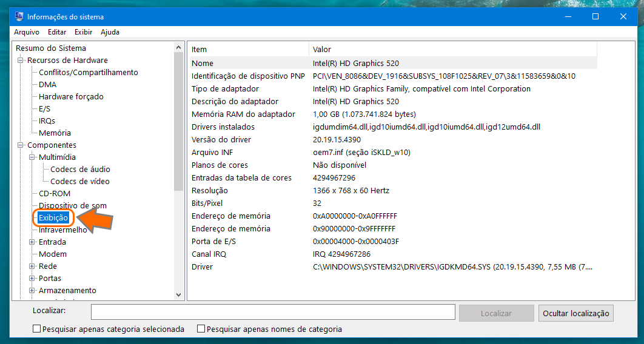Open the Arquivo menu
Screen dimensions: 644x344
coord(27,32)
